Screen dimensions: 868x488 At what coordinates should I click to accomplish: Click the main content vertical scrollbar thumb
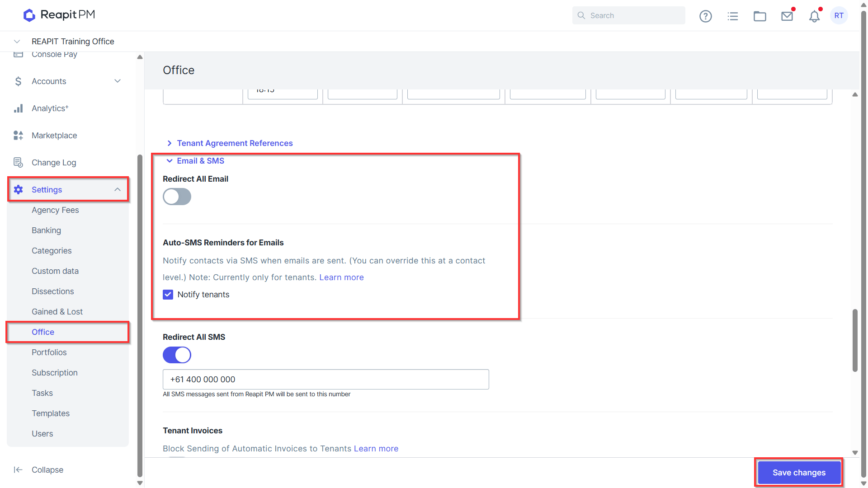(854, 340)
